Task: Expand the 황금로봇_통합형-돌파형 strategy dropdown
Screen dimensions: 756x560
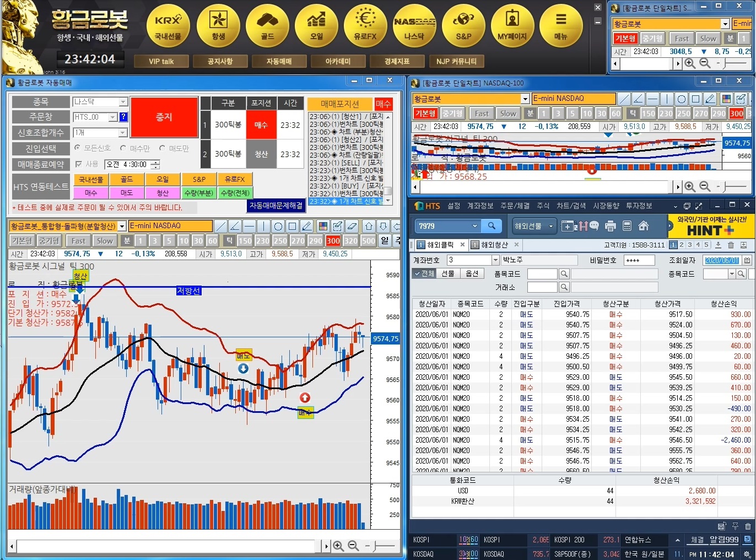Action: pos(122,226)
